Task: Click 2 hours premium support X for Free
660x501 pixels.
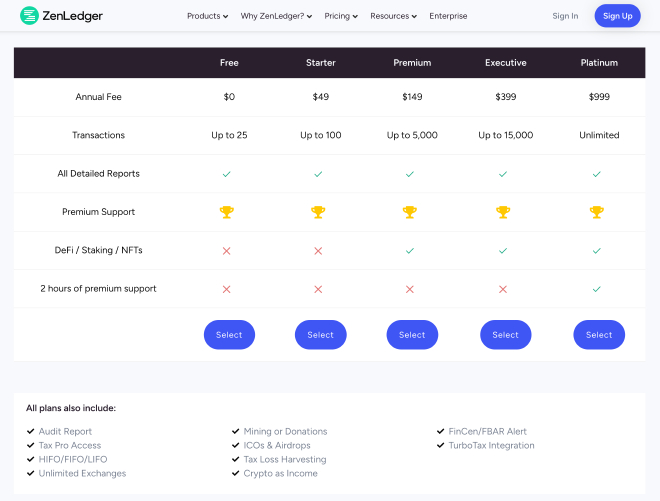Action: (226, 289)
